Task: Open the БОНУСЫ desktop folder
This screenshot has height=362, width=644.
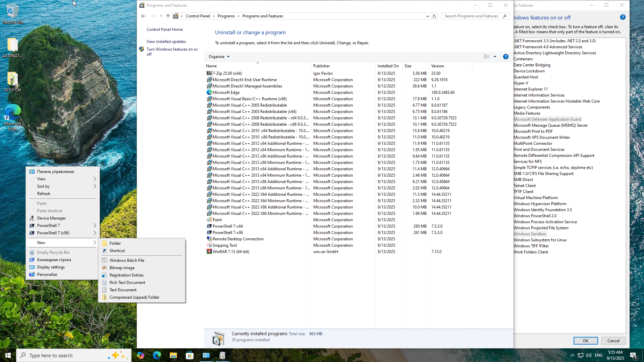Action: (x=12, y=81)
